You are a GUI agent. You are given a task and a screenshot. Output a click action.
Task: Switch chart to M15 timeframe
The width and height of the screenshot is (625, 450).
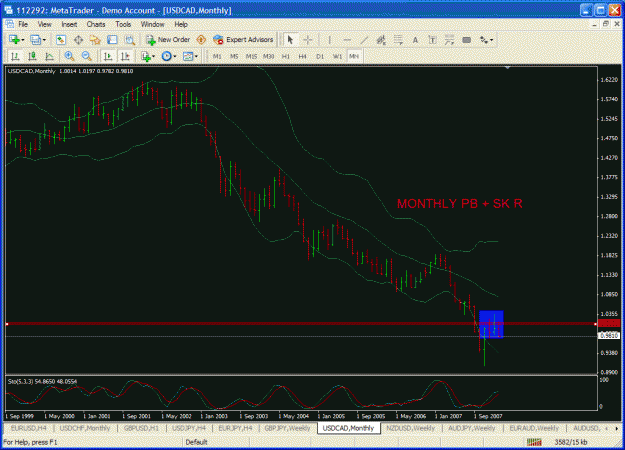(251, 56)
